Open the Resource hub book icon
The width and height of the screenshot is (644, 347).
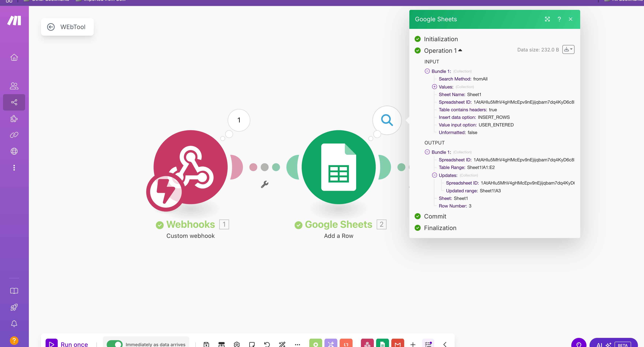click(x=14, y=291)
